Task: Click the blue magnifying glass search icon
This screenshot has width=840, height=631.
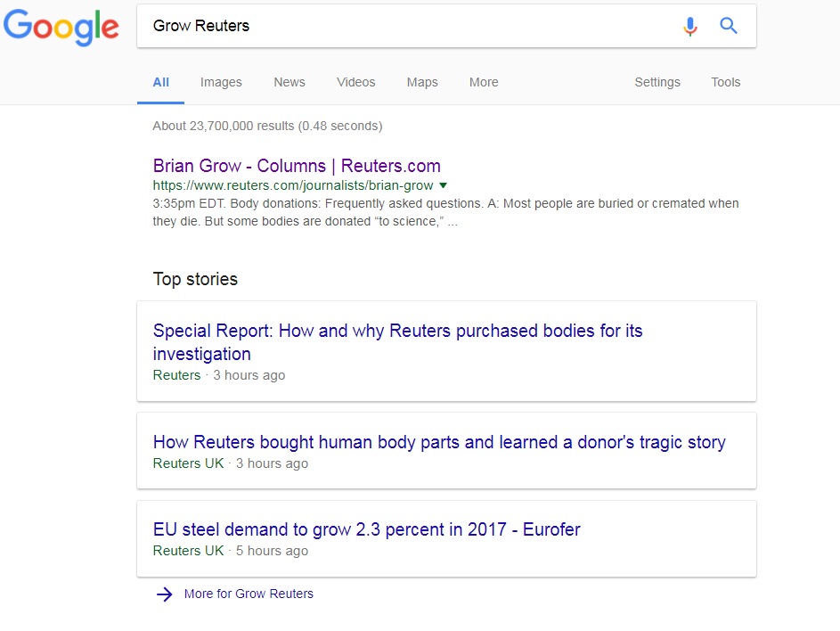Action: tap(729, 26)
